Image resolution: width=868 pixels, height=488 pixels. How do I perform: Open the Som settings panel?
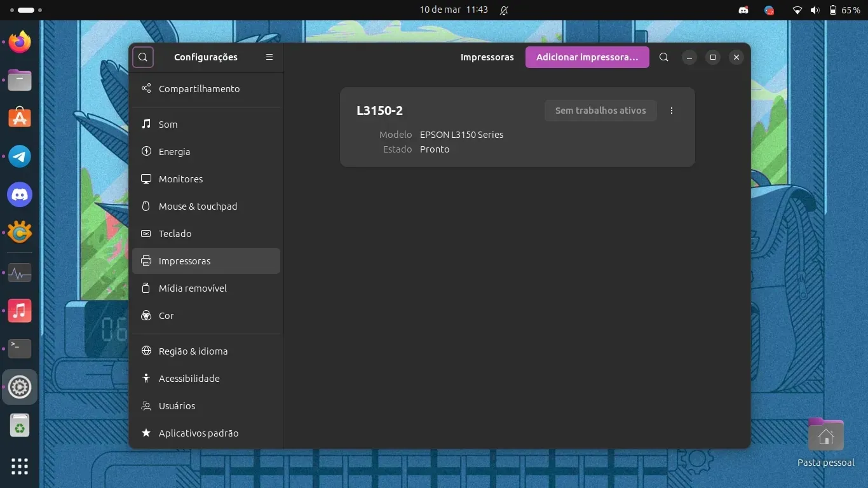(168, 125)
